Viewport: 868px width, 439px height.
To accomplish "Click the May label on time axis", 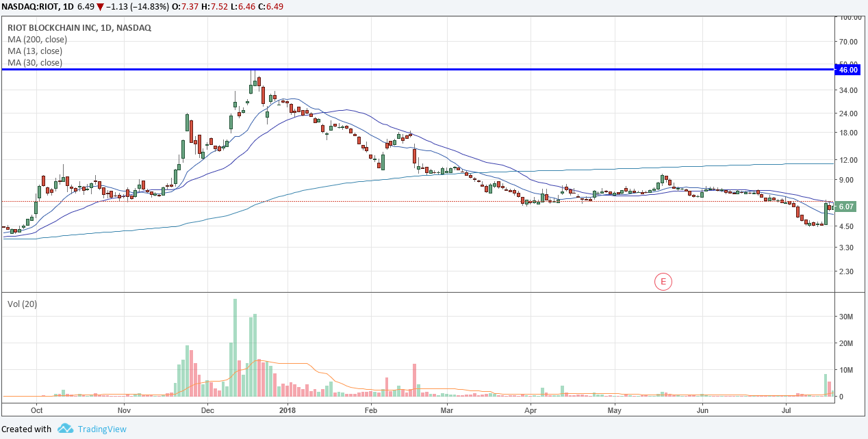I will 614,411.
